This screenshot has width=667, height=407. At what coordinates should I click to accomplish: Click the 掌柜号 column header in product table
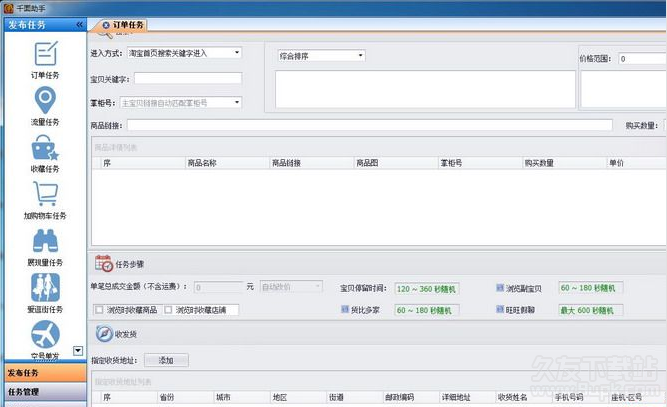click(x=480, y=163)
